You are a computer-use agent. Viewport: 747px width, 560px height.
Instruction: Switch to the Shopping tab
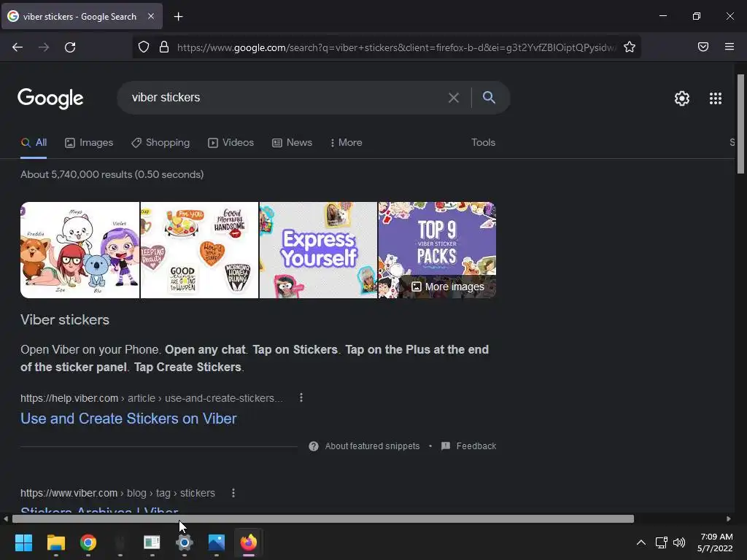(160, 142)
